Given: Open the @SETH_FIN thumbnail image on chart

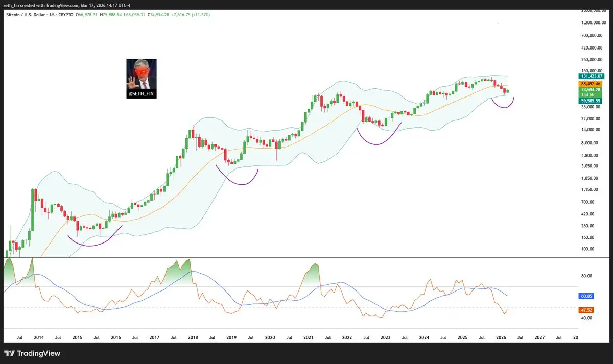Looking at the screenshot, I should (142, 79).
